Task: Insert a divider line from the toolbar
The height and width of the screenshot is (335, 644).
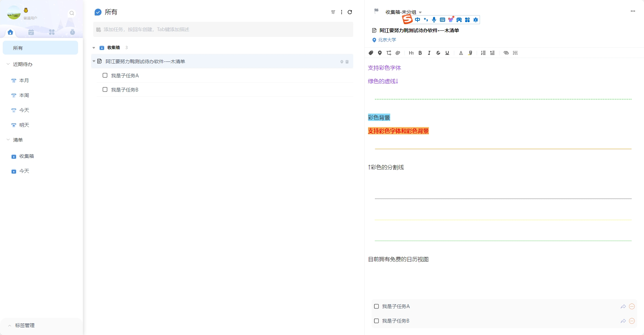Action: (x=515, y=53)
